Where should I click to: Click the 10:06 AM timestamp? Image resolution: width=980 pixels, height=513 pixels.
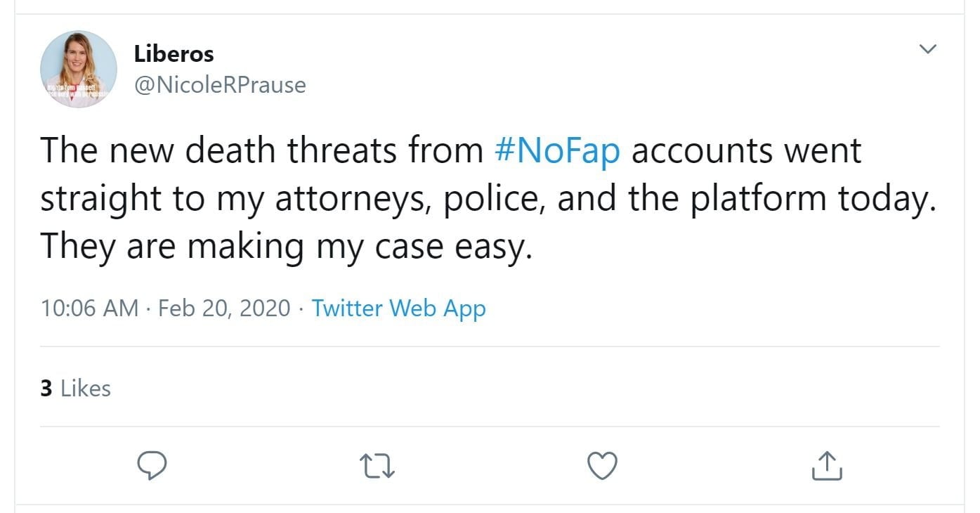(89, 308)
